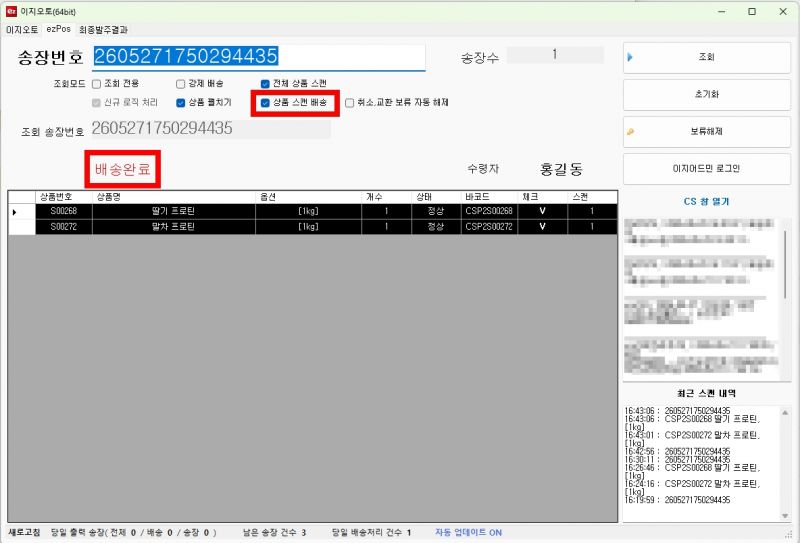Select the S00268 product number cell

click(64, 211)
